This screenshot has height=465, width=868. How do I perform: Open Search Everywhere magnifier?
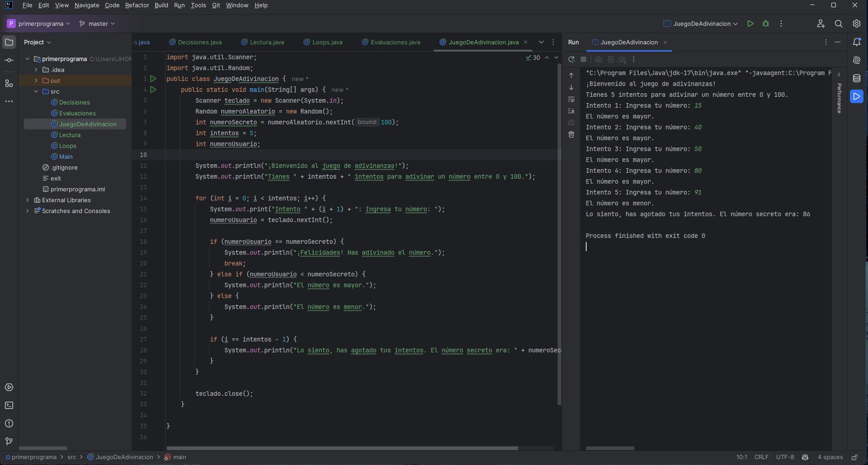(839, 24)
